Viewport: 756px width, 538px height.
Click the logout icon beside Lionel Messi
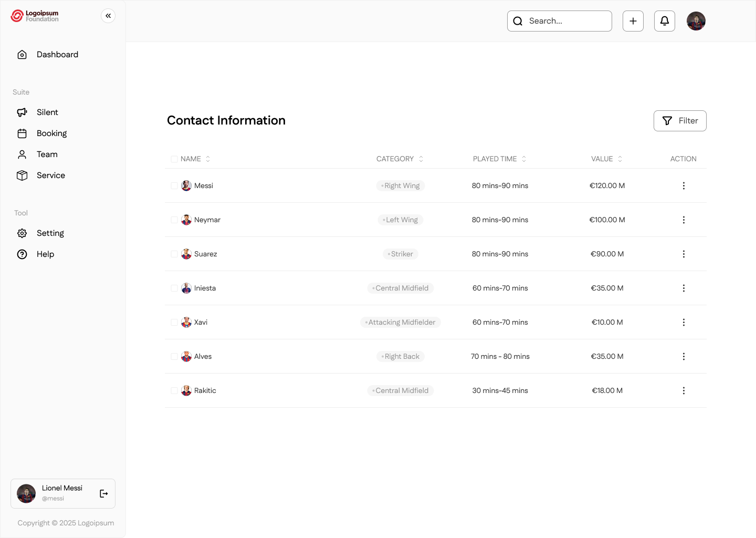tap(104, 493)
